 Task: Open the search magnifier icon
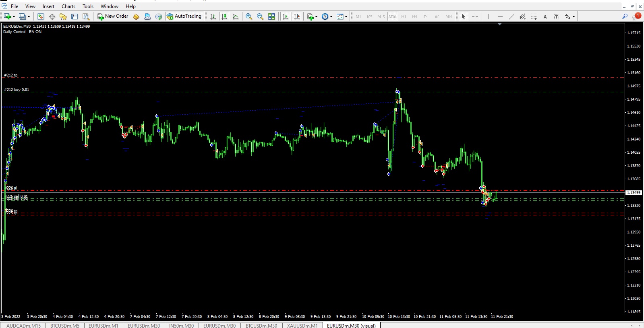[625, 17]
